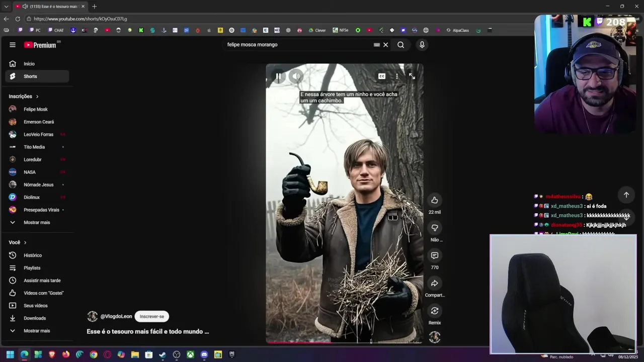
Task: Open the tab search dropdown arrow
Action: point(6,7)
